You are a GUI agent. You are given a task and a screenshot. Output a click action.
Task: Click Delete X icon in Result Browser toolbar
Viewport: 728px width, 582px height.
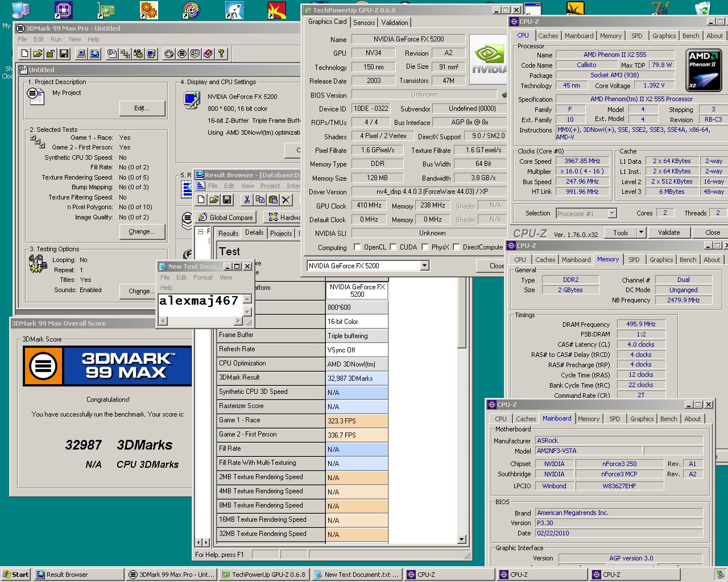pos(286,199)
